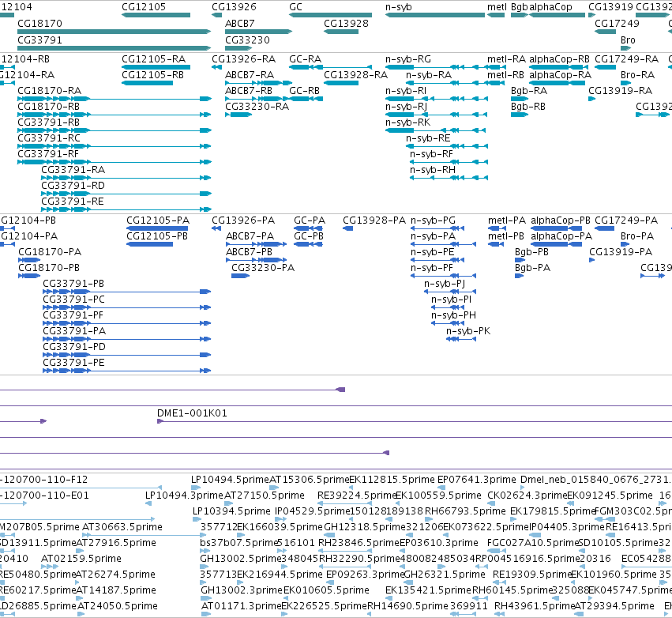Image resolution: width=672 pixels, height=618 pixels.
Task: Select the n-syb-RI transcript label
Action: (x=406, y=91)
